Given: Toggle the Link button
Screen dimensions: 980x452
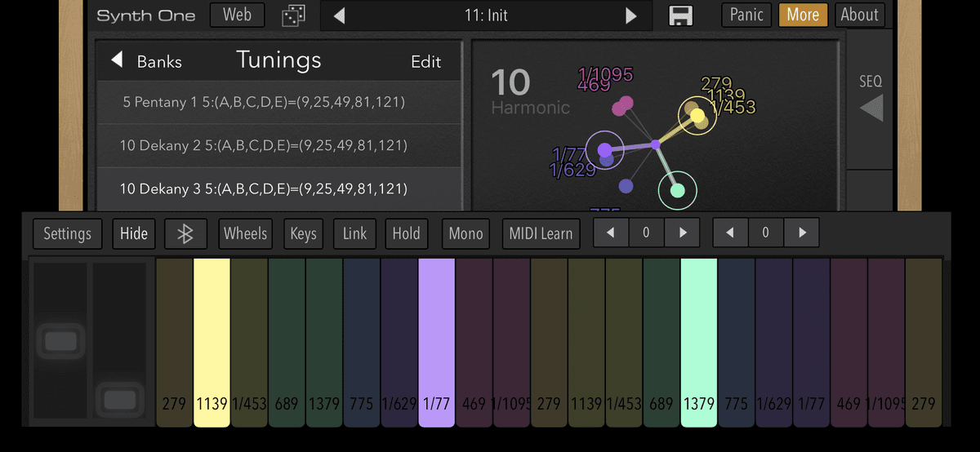Looking at the screenshot, I should 354,234.
